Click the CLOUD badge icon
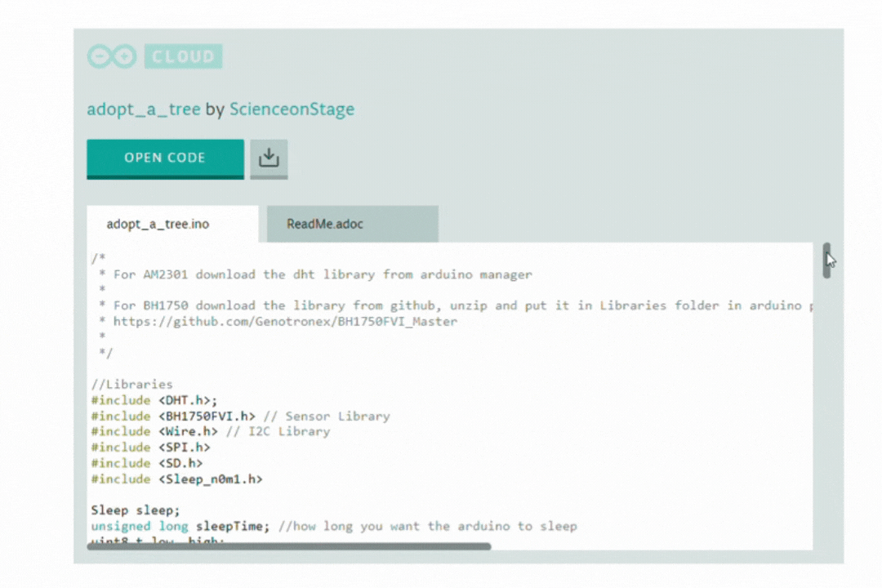Screen dimensions: 882x588 pyautogui.click(x=183, y=56)
